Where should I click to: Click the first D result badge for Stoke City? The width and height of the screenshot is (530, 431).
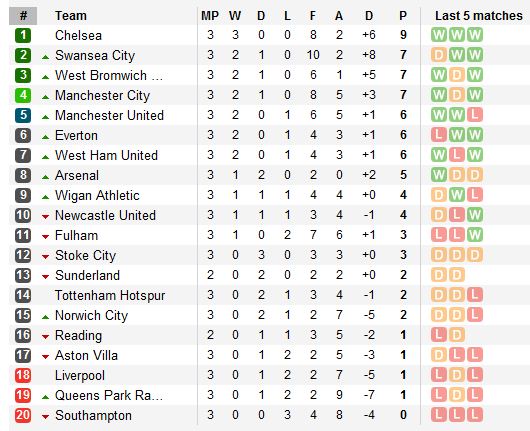coord(439,255)
